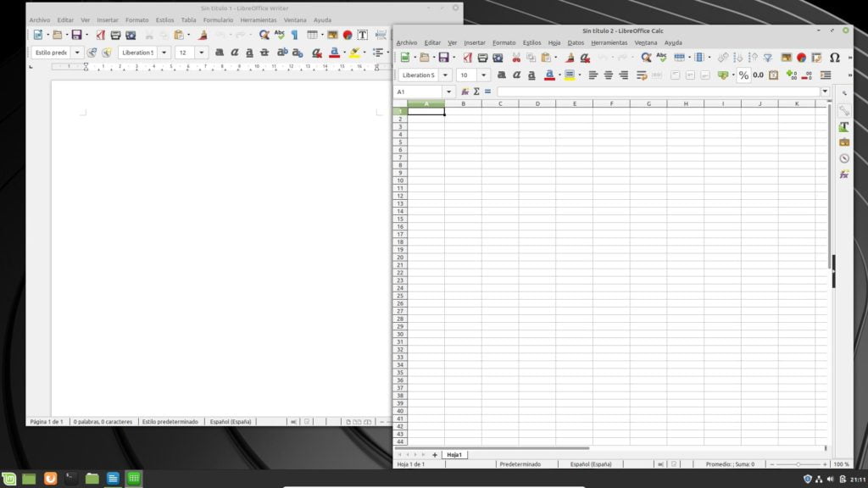Add a new sheet with plus button
This screenshot has width=868, height=488.
[435, 455]
